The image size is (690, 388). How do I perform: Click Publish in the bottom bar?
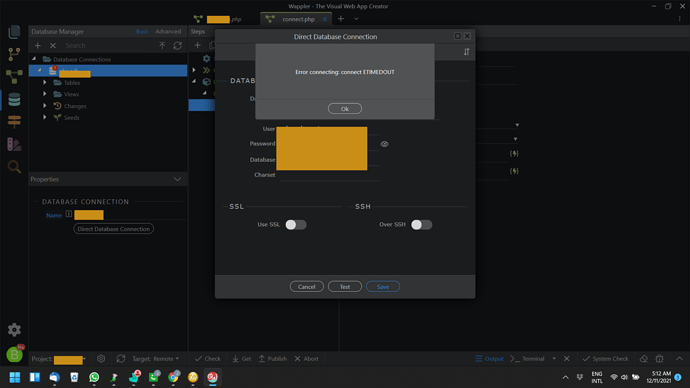[272, 359]
